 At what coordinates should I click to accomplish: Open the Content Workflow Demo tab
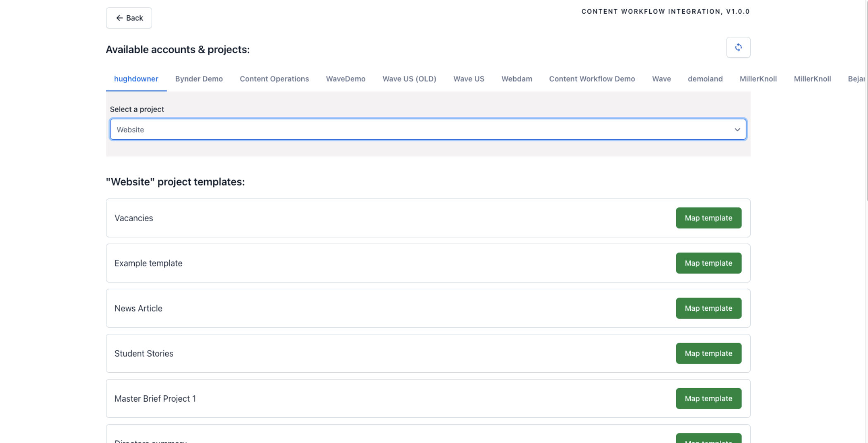[x=592, y=79]
